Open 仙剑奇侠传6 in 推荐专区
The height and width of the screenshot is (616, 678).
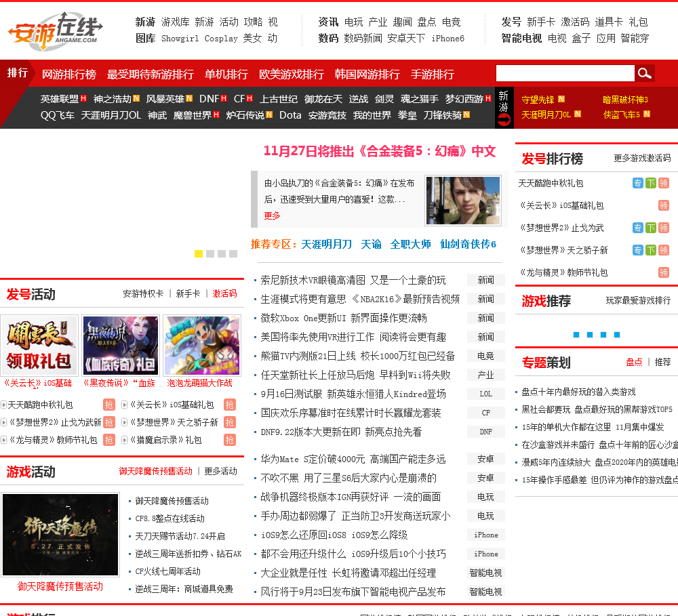pos(468,244)
